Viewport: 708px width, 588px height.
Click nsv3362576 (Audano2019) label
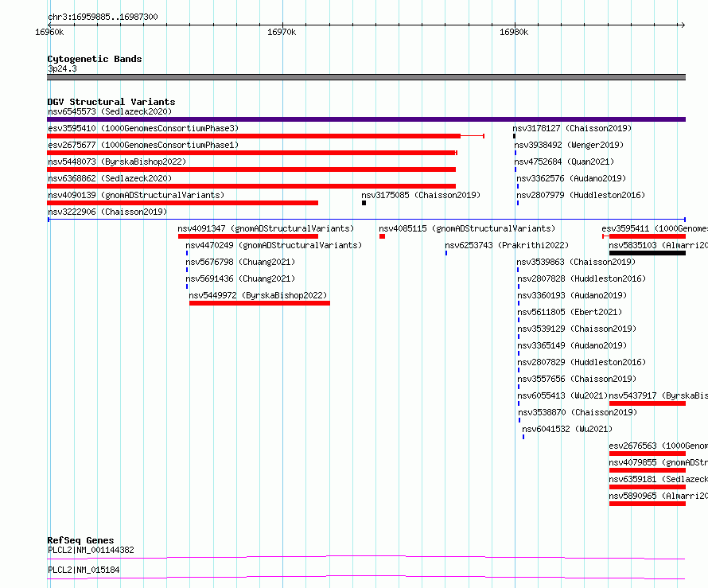571,178
